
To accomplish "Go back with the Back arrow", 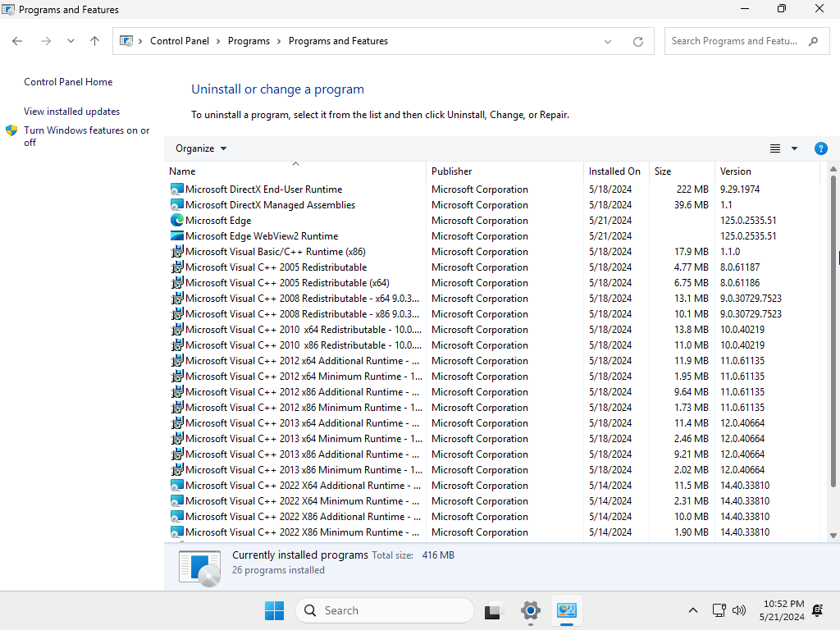I will pos(17,41).
